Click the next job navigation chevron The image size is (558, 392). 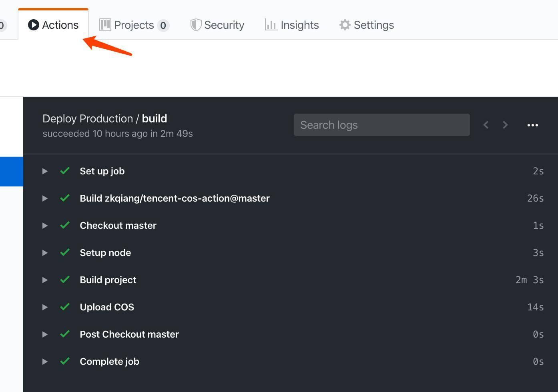tap(505, 125)
